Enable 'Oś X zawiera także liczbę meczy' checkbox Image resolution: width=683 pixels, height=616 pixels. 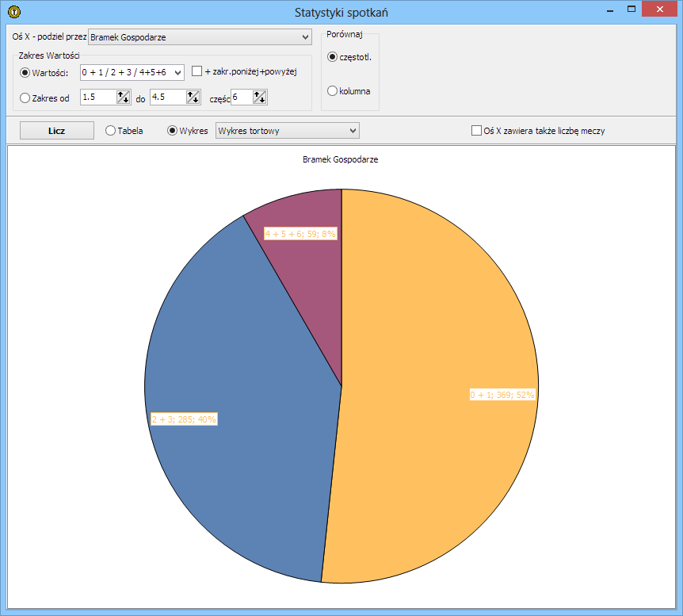click(x=476, y=131)
